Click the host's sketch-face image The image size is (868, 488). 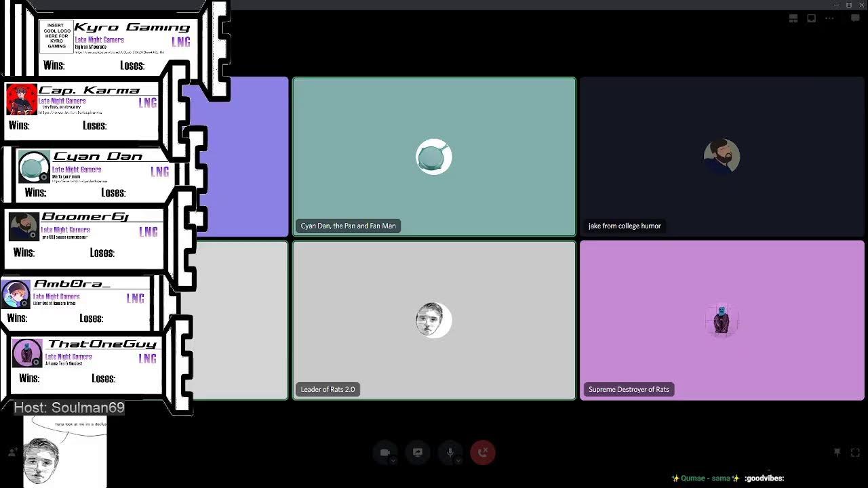click(x=64, y=451)
